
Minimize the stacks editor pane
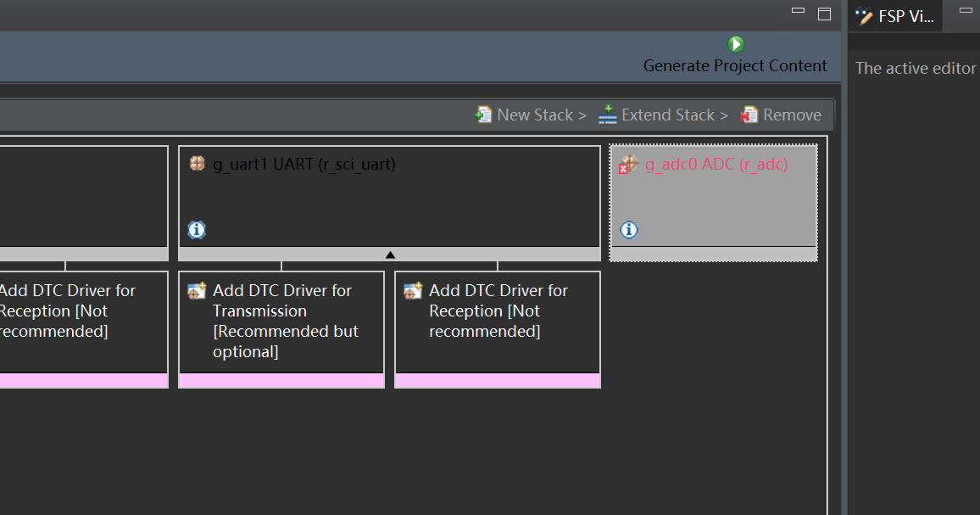(798, 11)
